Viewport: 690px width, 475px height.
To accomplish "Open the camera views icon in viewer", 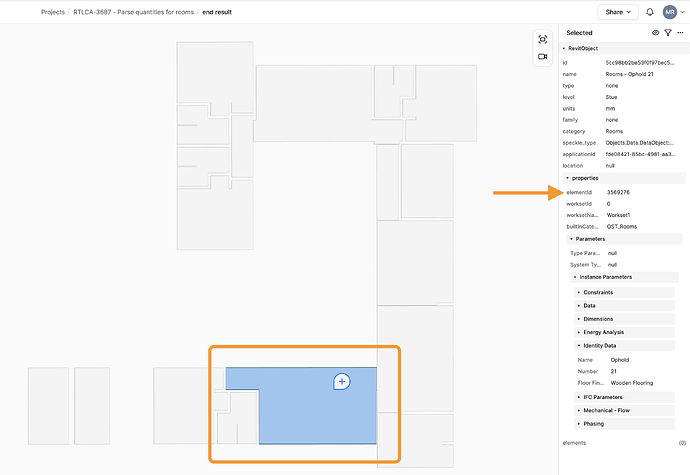I will click(x=543, y=56).
